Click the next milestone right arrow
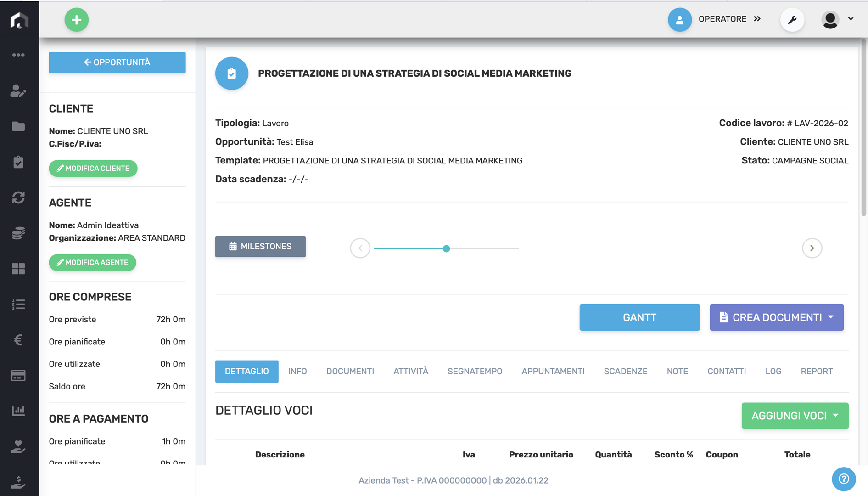The width and height of the screenshot is (868, 496). [812, 248]
